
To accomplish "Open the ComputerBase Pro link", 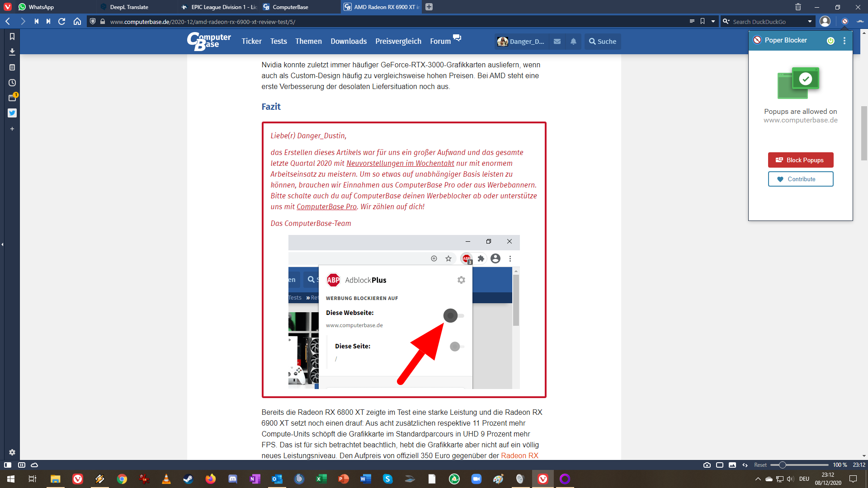I will coord(326,206).
